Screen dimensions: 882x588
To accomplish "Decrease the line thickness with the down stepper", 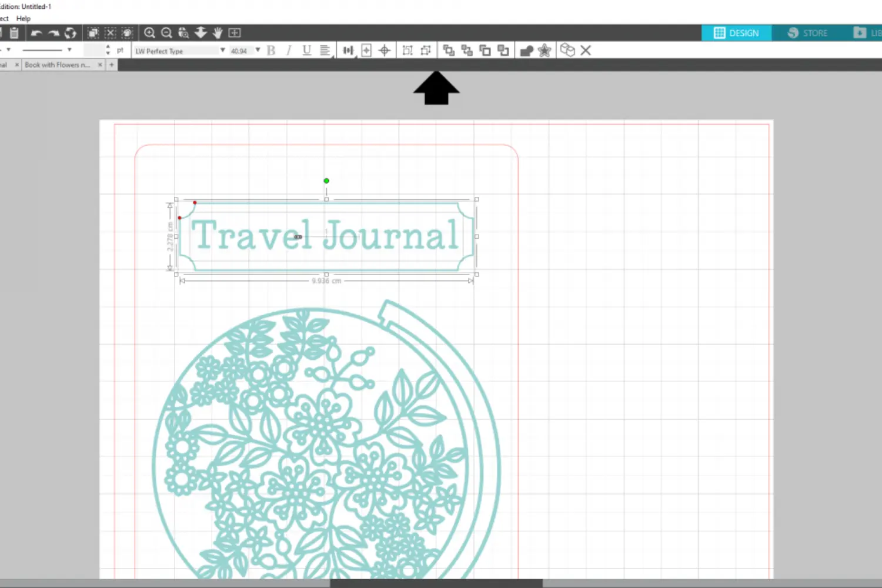I will pos(108,54).
